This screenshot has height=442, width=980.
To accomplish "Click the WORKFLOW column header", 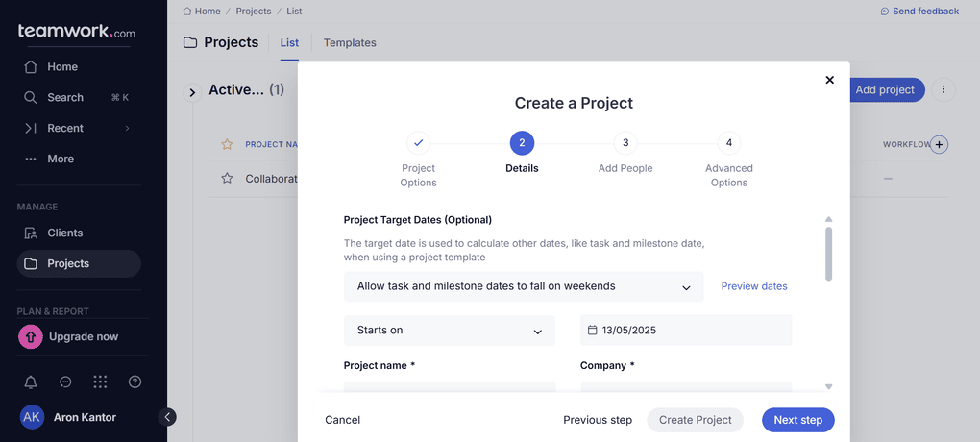I will [x=907, y=144].
